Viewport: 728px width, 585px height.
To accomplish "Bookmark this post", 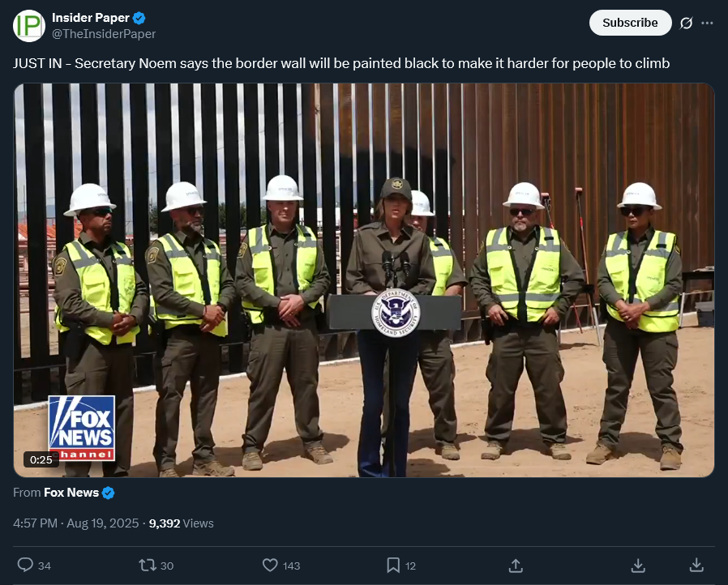I will [x=393, y=565].
